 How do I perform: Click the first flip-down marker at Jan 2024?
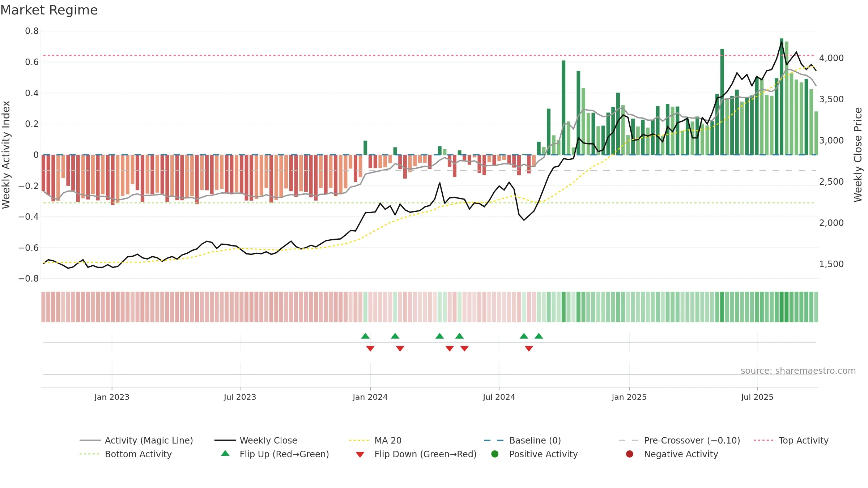pos(370,348)
